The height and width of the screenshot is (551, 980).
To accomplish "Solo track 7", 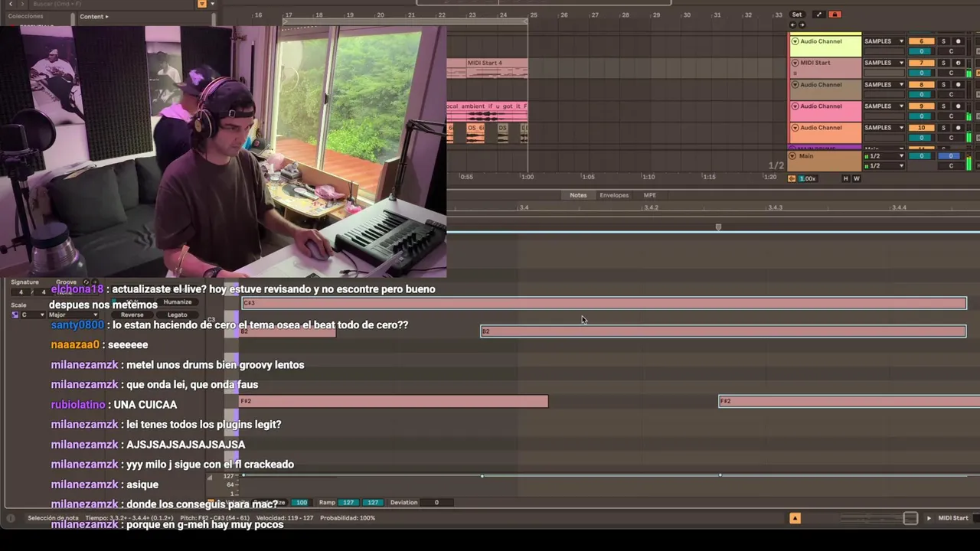I will click(943, 63).
